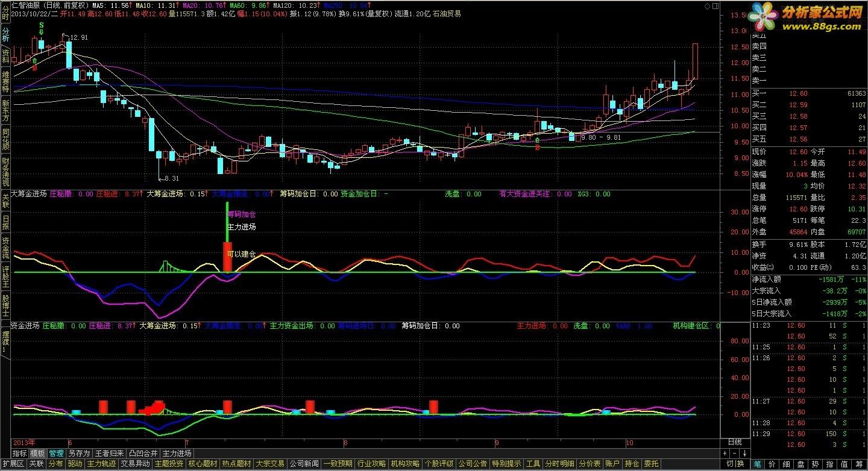This screenshot has width=868, height=471.
Task: Select the 值 tab at bottom right
Action: click(844, 464)
